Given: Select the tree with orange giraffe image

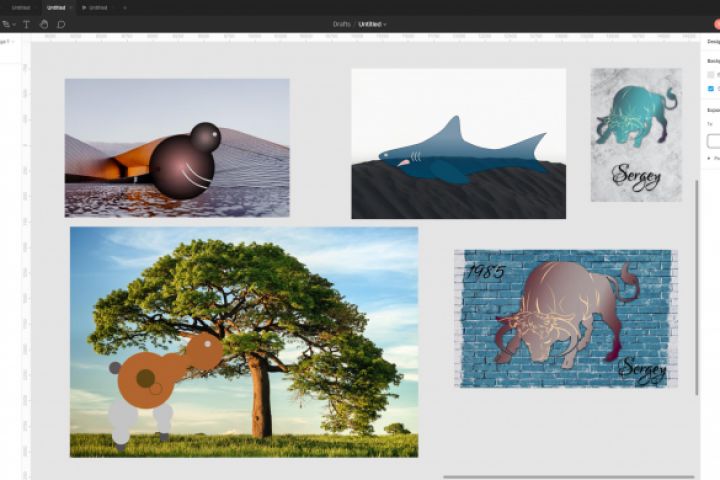Looking at the screenshot, I should click(244, 342).
